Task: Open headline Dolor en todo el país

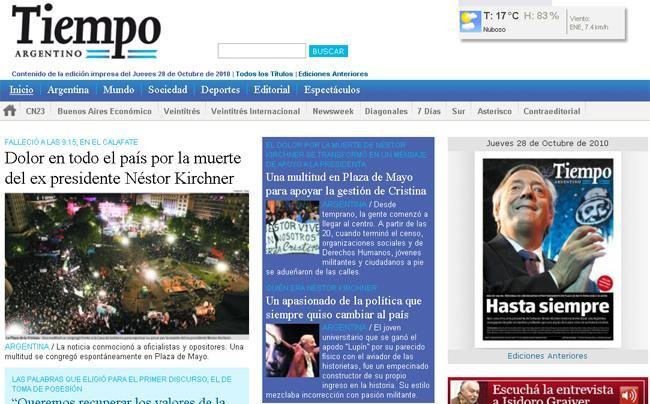Action: [123, 168]
